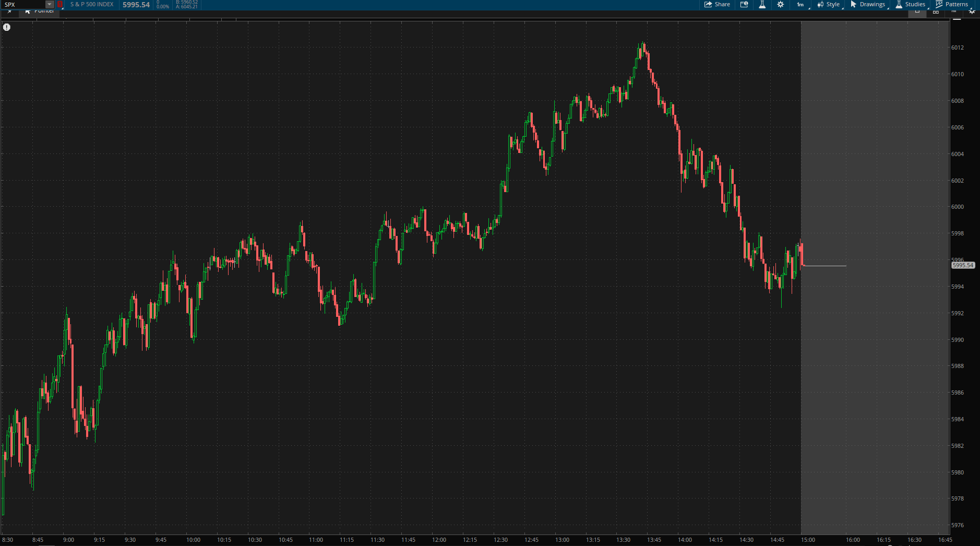980x546 pixels.
Task: Click the flask icon next to settings gear
Action: click(762, 4)
